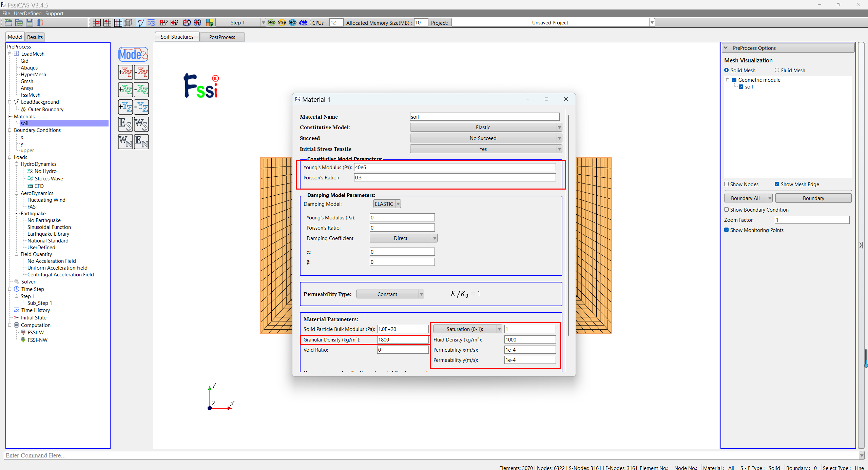This screenshot has height=470, width=868.
Task: Click the new project folder icon with plus
Action: pyautogui.click(x=19, y=23)
